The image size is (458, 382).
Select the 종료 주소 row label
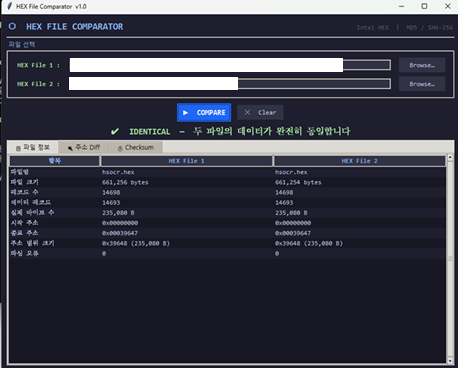pos(24,233)
